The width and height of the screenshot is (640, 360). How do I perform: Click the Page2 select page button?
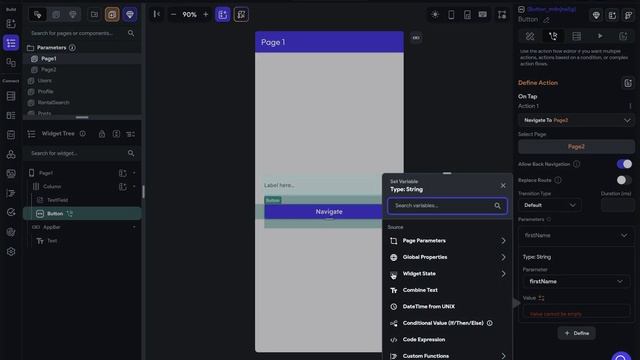(576, 147)
